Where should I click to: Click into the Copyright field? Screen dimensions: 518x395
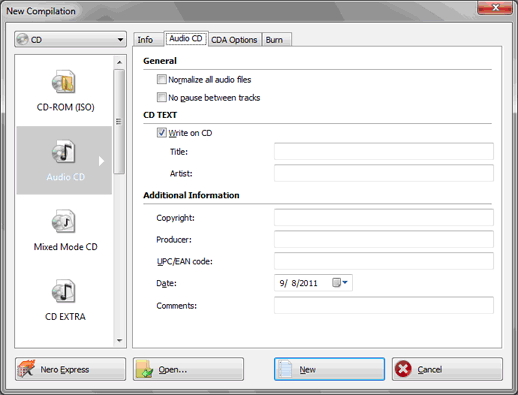point(384,217)
